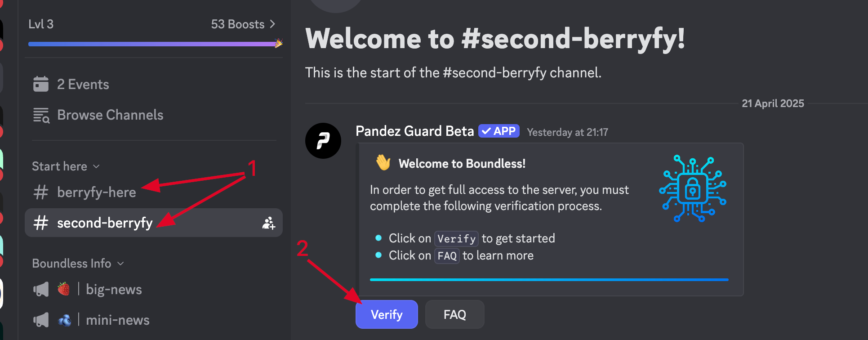Screen dimensions: 868x340
Task: Click the Browse Channels list icon
Action: click(x=41, y=115)
